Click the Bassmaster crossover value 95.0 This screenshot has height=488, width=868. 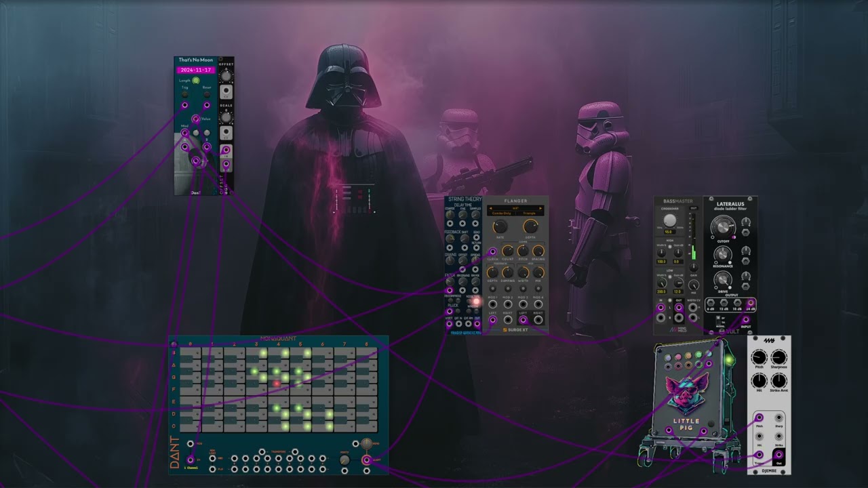coord(669,232)
